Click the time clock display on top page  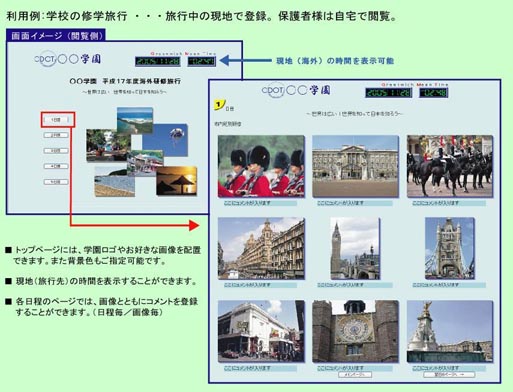pos(201,61)
